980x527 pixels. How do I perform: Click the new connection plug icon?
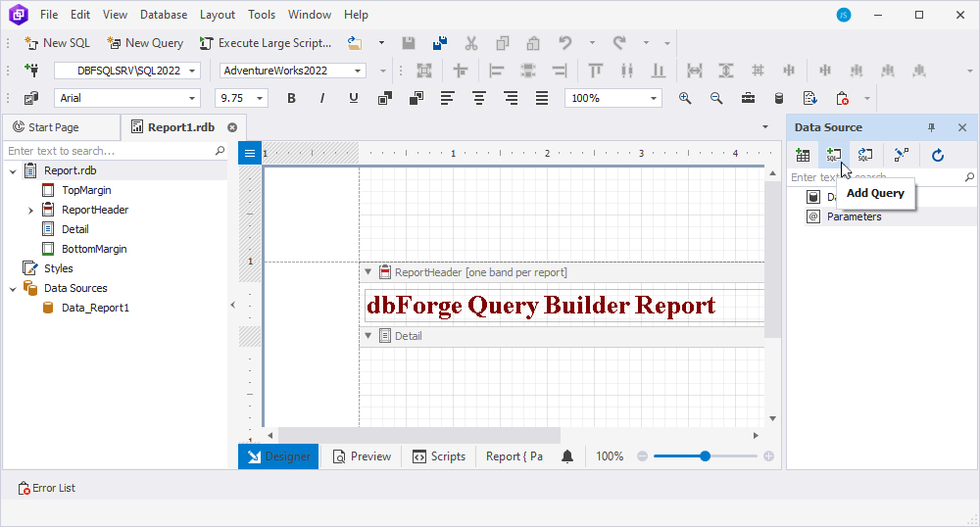31,71
